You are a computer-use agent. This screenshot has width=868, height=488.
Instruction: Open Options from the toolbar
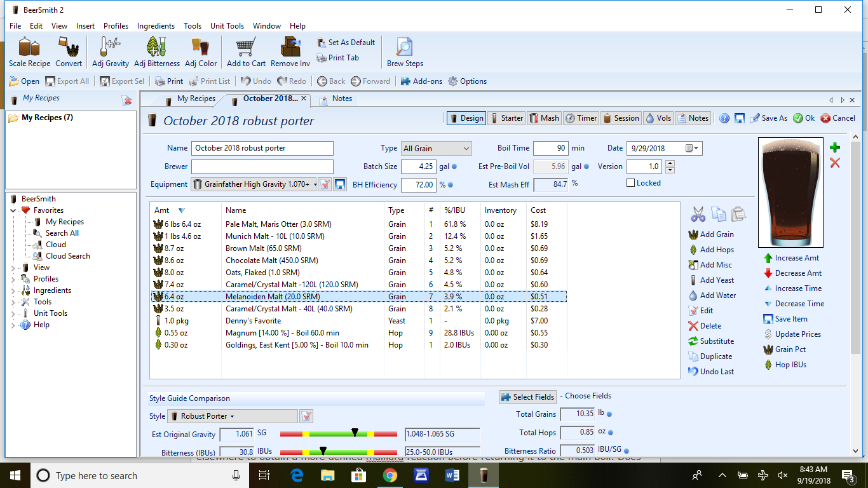coord(467,81)
